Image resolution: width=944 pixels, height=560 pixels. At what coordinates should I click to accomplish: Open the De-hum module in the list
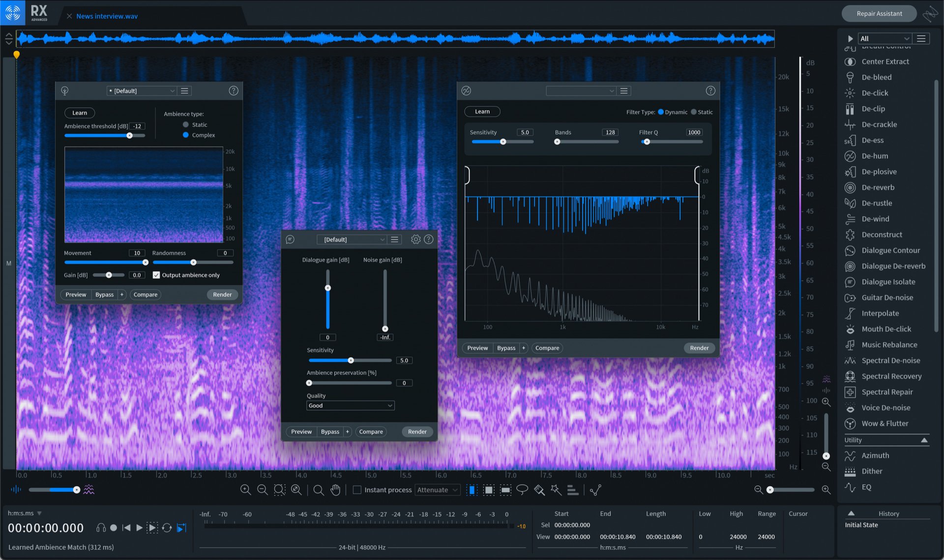coord(874,156)
